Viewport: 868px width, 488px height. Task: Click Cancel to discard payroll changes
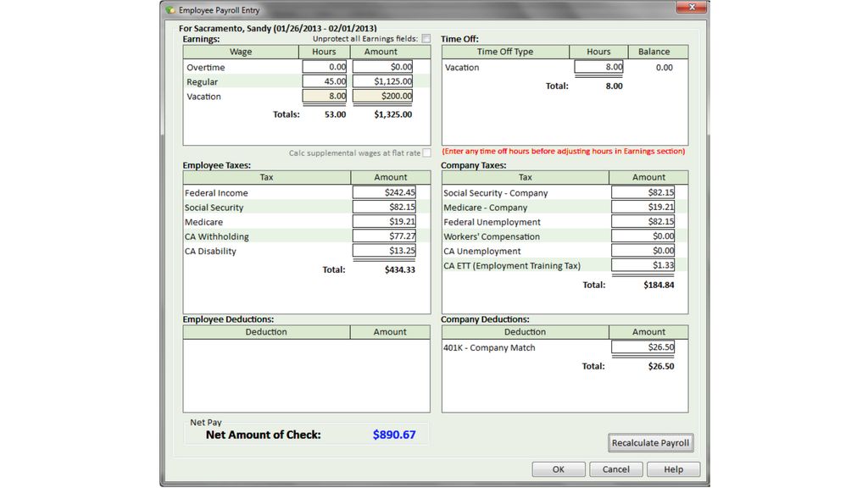tap(616, 469)
